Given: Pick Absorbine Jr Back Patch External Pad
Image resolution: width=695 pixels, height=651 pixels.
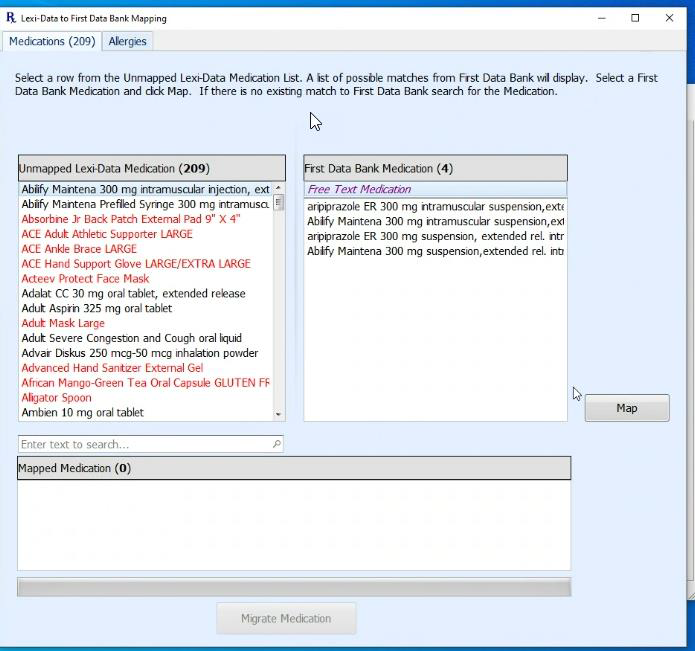Looking at the screenshot, I should click(131, 219).
